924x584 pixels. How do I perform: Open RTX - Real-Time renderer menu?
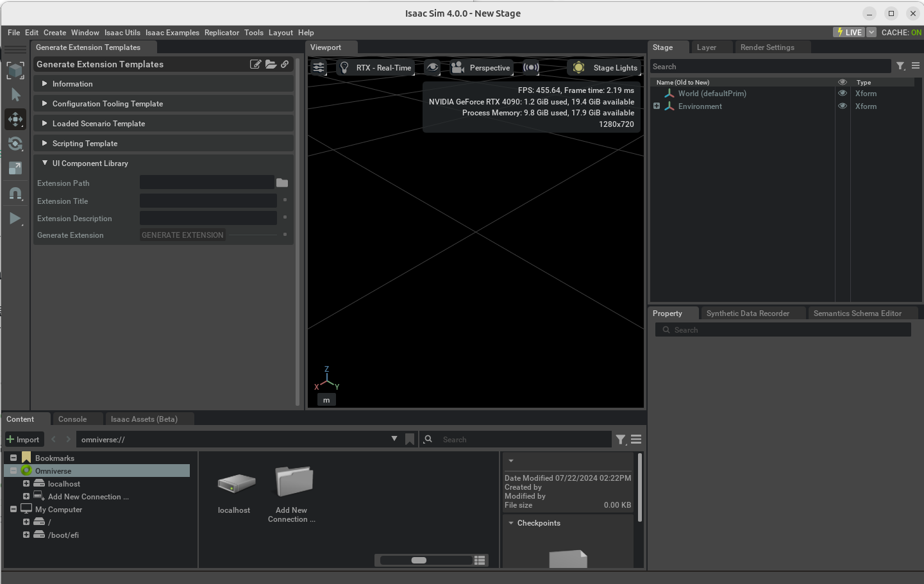coord(376,67)
